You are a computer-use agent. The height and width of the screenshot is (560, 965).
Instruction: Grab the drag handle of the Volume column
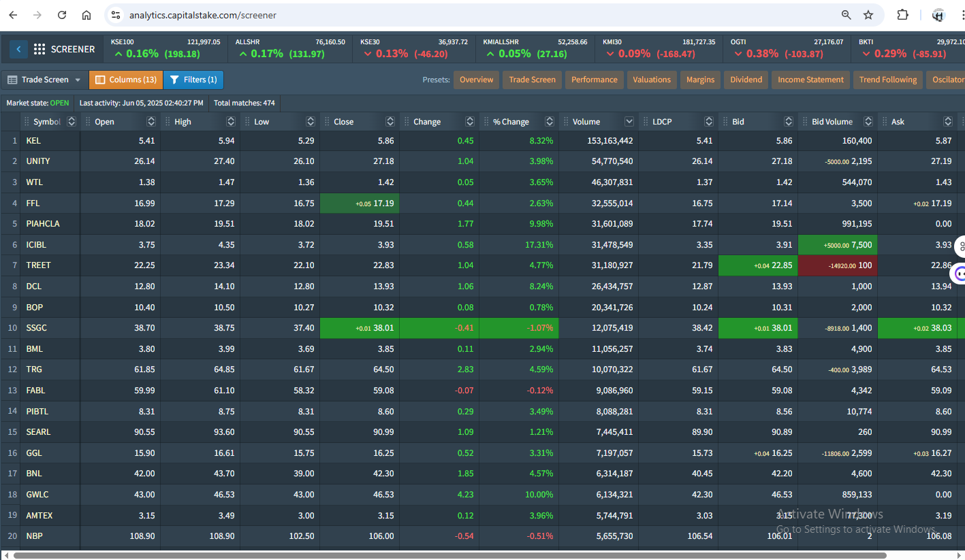tap(567, 122)
